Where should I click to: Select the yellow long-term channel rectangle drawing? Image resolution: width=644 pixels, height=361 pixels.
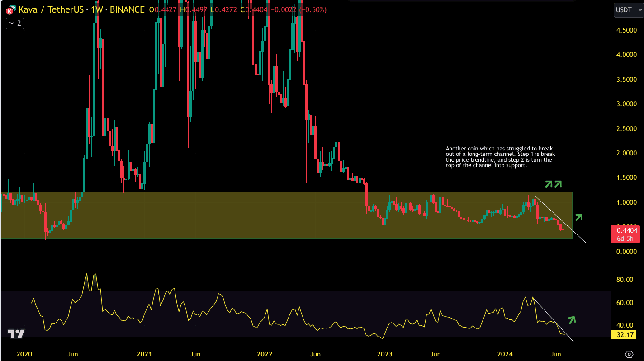[286, 215]
